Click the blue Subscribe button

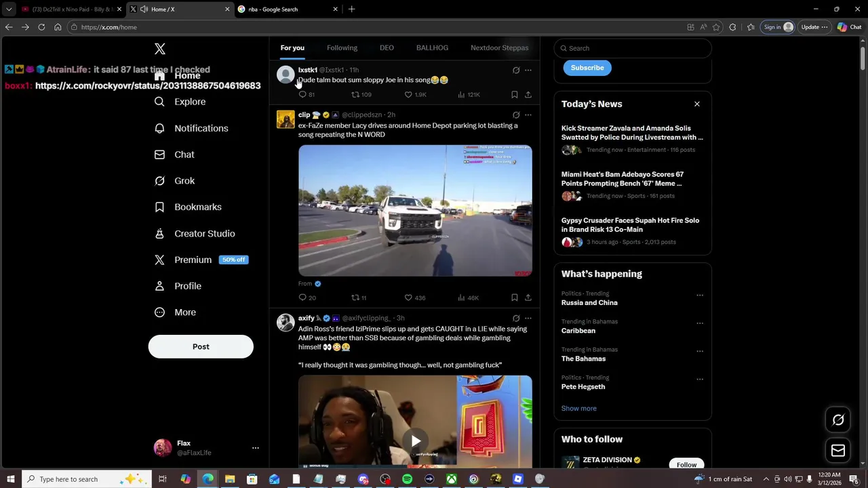587,68
